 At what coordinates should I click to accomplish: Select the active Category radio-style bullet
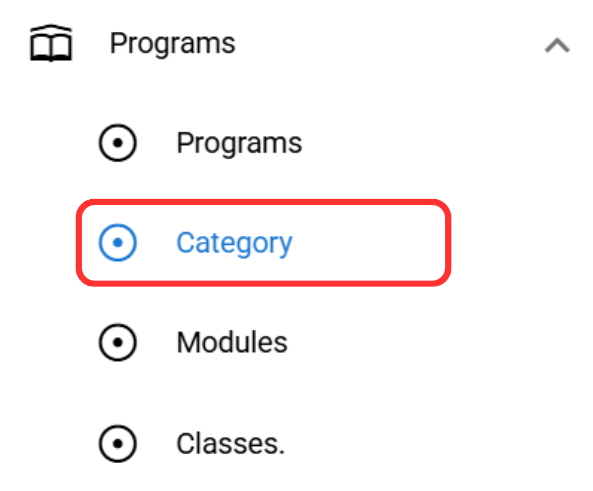[118, 242]
